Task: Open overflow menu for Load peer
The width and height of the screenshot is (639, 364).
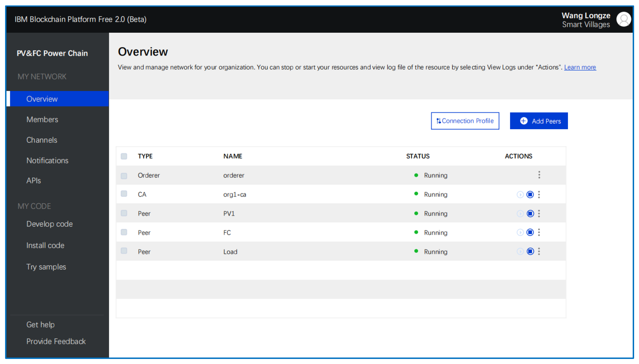Action: (x=539, y=252)
